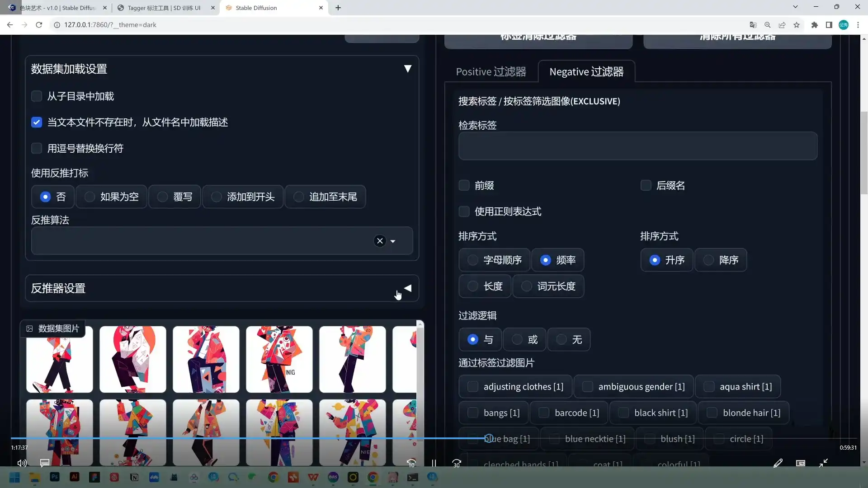The image size is (868, 488).
Task: Mute the video with the speaker icon
Action: pyautogui.click(x=21, y=463)
